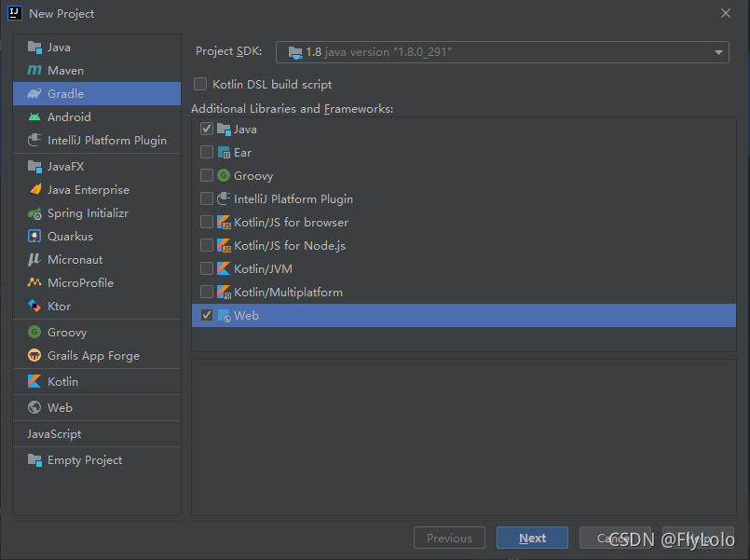Pick the Android robot icon
Viewport: 750px width, 560px height.
click(x=34, y=116)
